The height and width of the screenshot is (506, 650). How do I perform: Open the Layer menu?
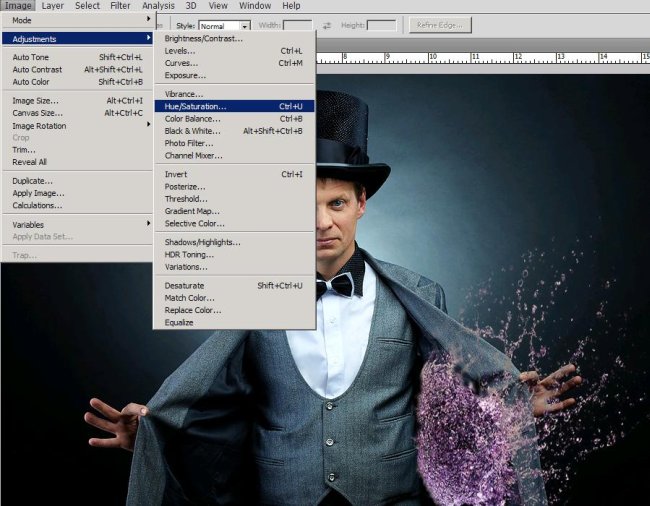click(x=53, y=5)
